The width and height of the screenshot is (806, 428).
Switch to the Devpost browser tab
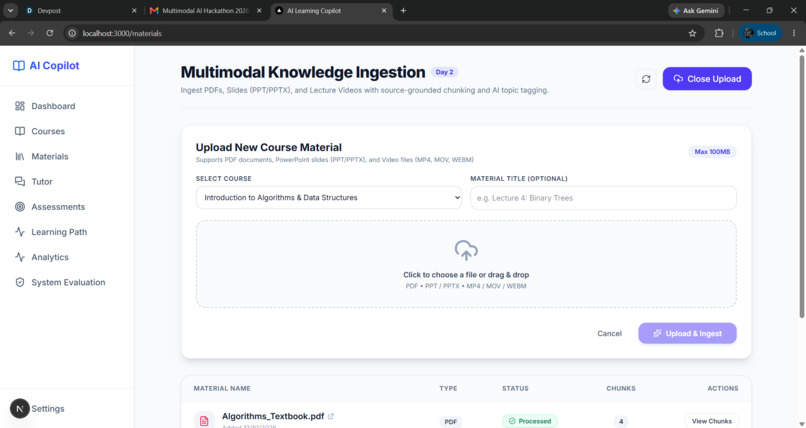80,10
